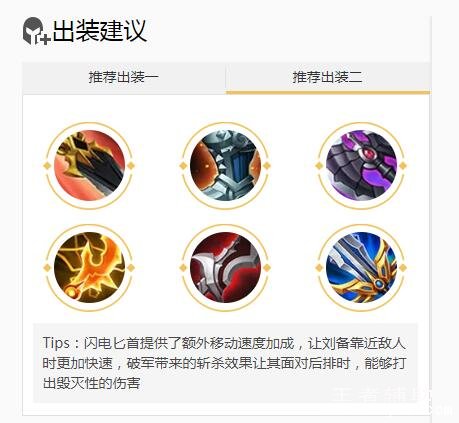Click the orange lightning dagger item icon
This screenshot has width=459, height=423.
click(x=90, y=267)
